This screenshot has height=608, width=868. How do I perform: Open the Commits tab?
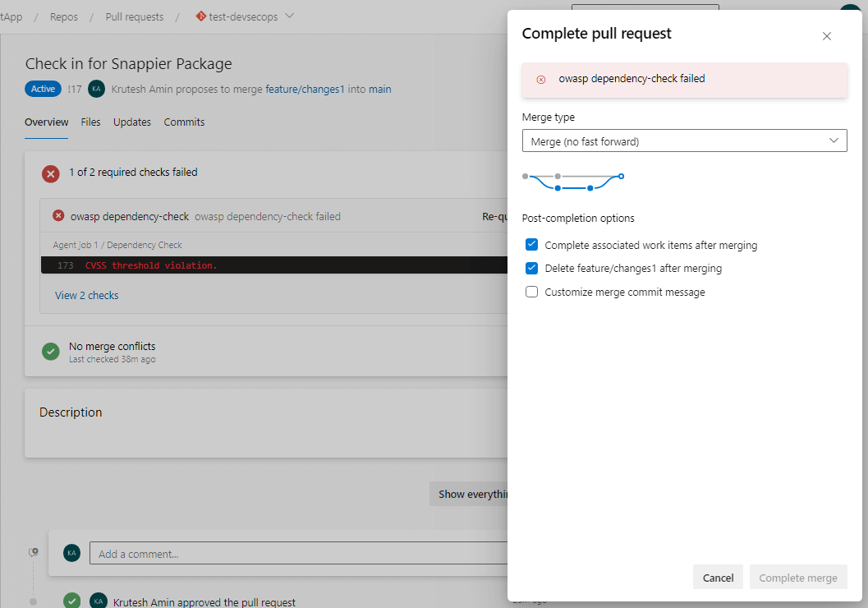(x=184, y=122)
